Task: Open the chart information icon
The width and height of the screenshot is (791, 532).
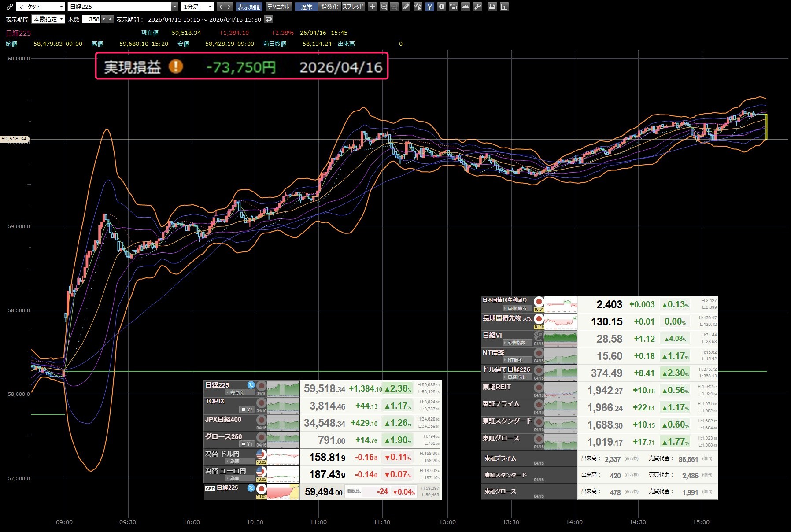Action: 442,7
